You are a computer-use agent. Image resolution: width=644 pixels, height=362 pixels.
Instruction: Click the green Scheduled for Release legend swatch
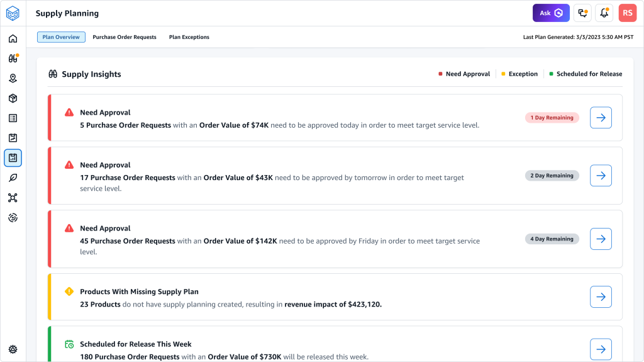click(x=551, y=74)
